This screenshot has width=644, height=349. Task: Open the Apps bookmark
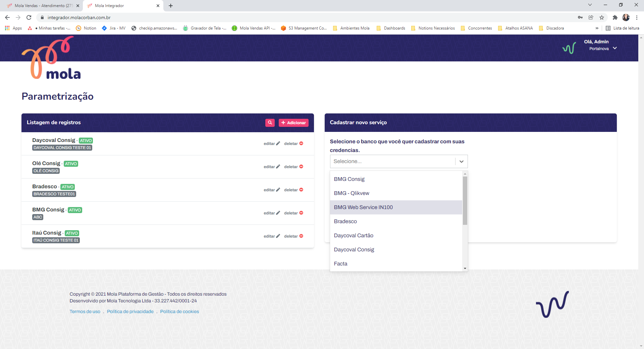click(x=13, y=28)
